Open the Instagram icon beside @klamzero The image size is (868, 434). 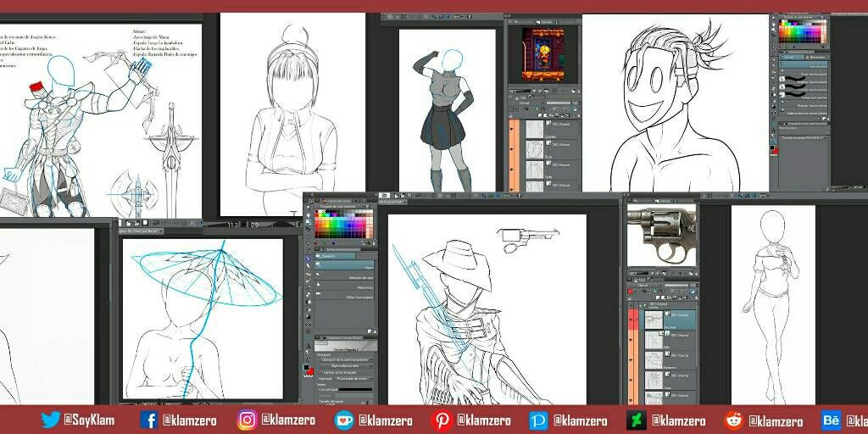coord(247,420)
